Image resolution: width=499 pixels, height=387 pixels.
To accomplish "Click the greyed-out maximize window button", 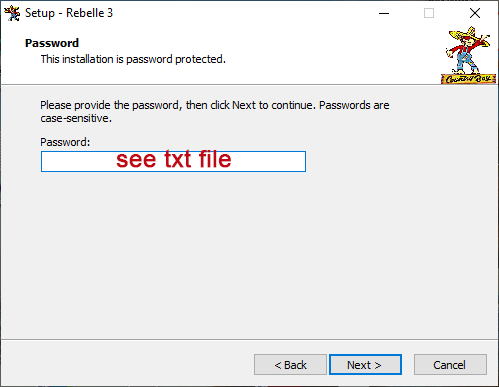I will point(429,13).
